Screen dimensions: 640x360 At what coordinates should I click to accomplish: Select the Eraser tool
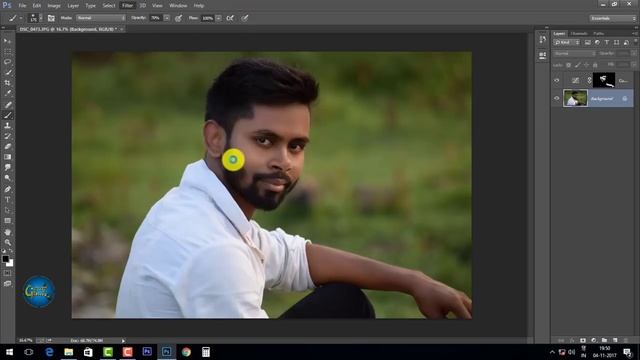click(7, 147)
